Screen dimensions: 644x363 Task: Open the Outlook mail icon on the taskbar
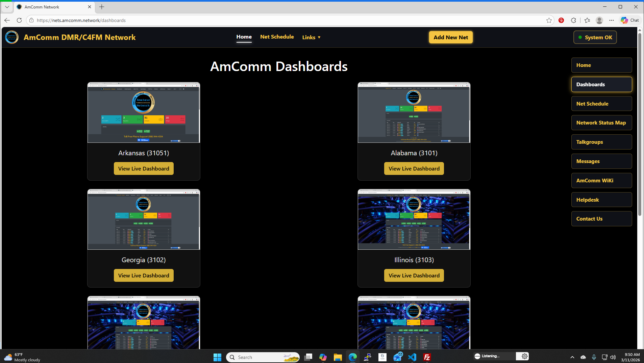coord(397,357)
